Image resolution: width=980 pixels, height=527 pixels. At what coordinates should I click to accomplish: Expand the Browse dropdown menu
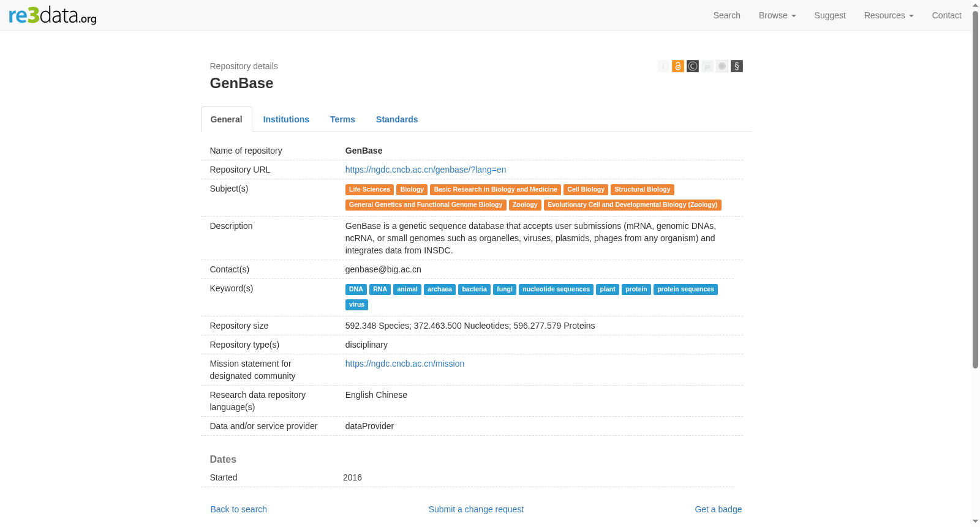777,15
